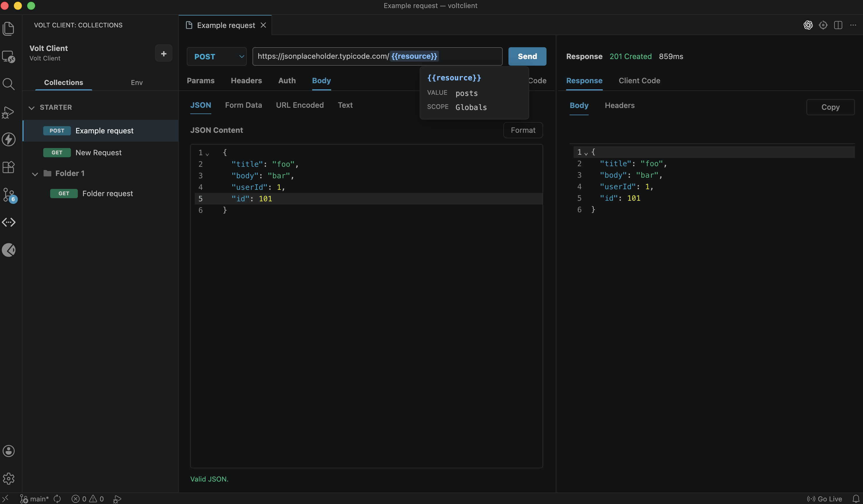The width and height of the screenshot is (863, 504).
Task: Open the Manage gear icon
Action: [9, 478]
